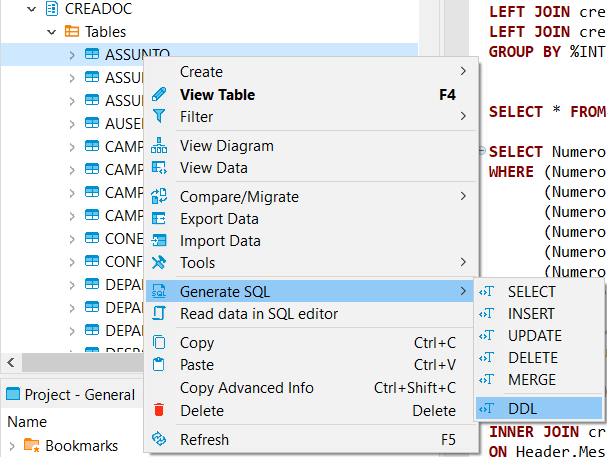Click the Import Data icon
Image resolution: width=607 pixels, height=457 pixels.
tap(159, 241)
